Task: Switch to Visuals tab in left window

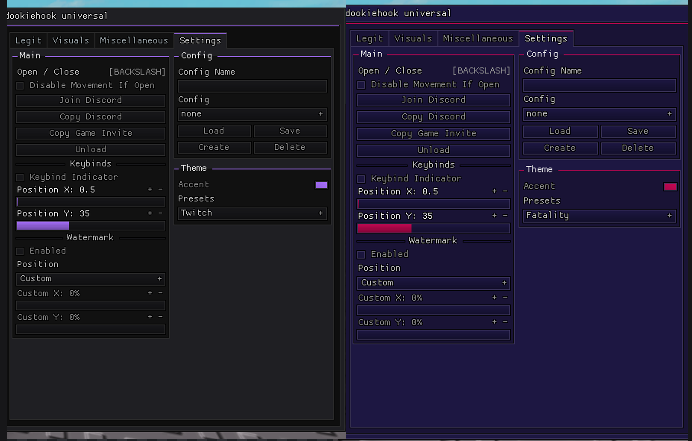Action: click(71, 41)
